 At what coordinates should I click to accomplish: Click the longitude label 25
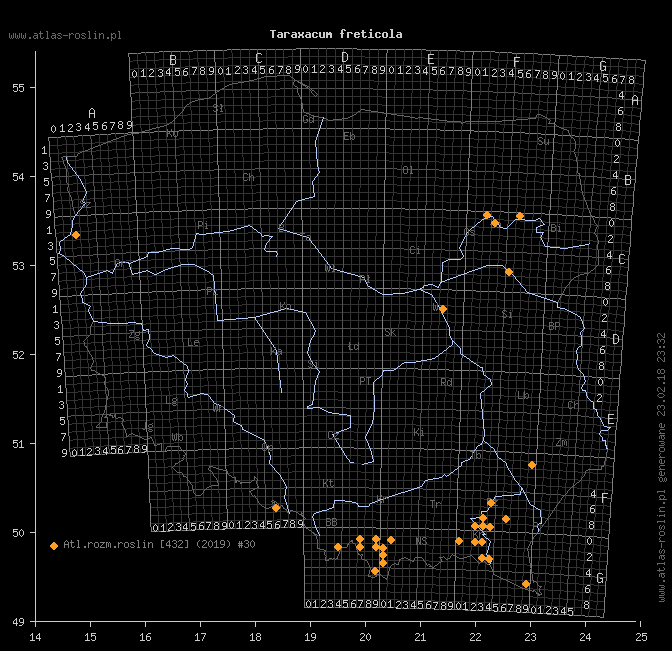point(641,637)
